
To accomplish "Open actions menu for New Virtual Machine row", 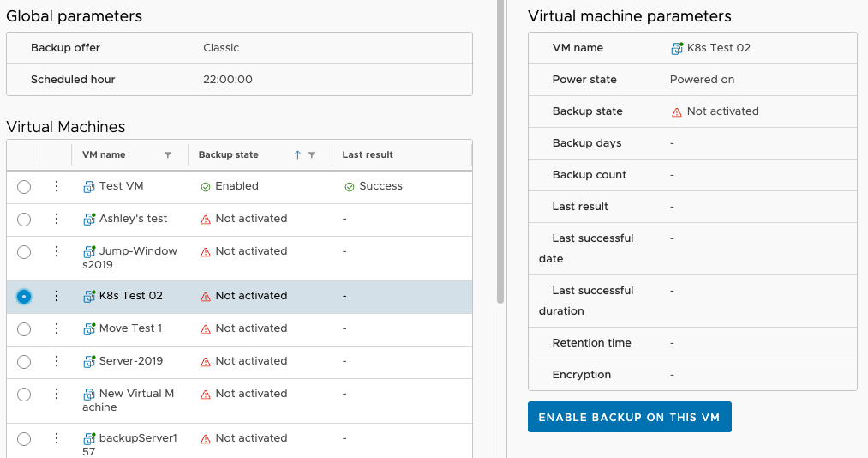I will coord(56,394).
